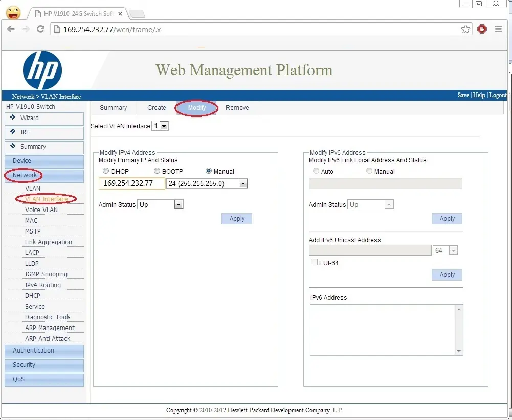Open the VLAN submenu item

click(x=33, y=188)
